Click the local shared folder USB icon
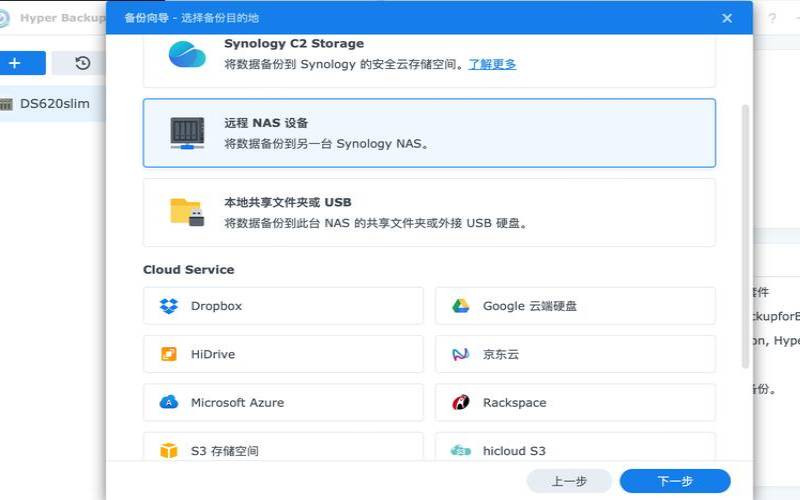The height and width of the screenshot is (500, 800). pyautogui.click(x=187, y=212)
